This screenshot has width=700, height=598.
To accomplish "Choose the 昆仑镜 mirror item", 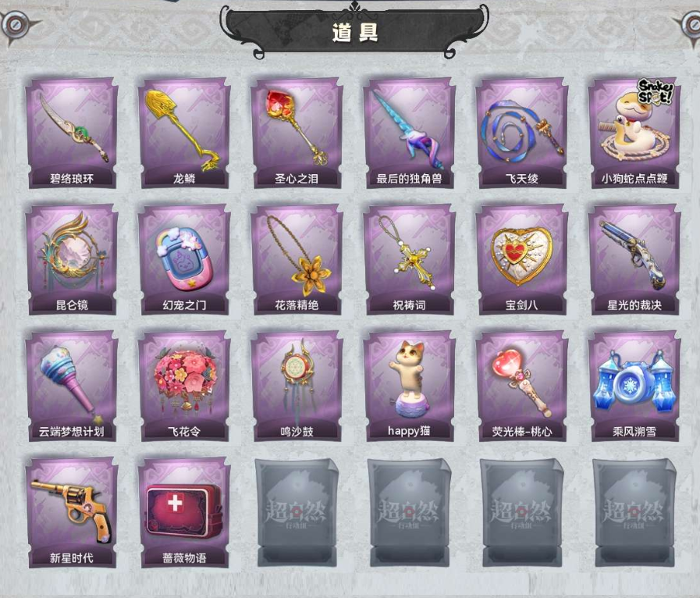I will coord(72,259).
